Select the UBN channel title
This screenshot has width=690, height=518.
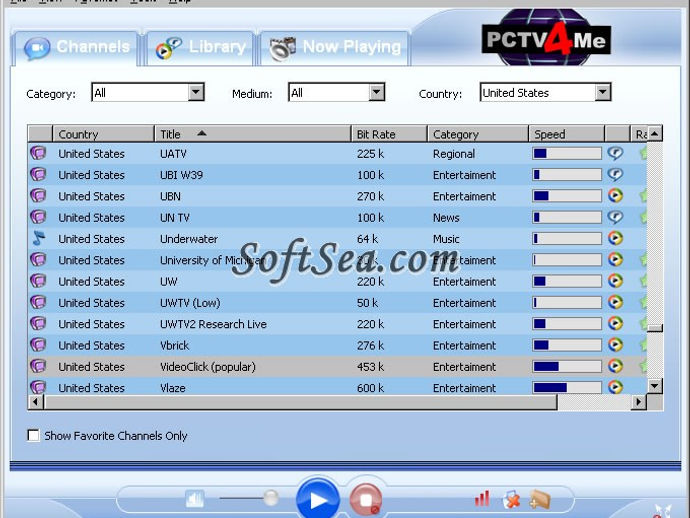tap(170, 196)
